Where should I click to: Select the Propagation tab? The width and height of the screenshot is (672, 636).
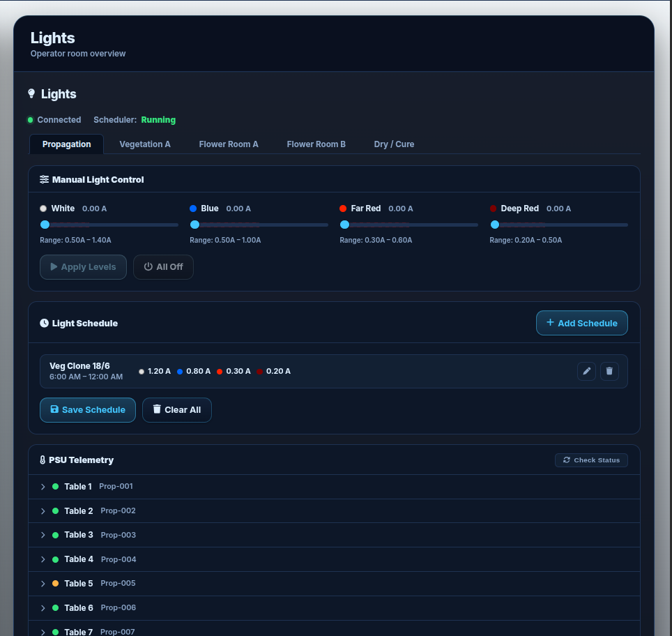point(66,144)
